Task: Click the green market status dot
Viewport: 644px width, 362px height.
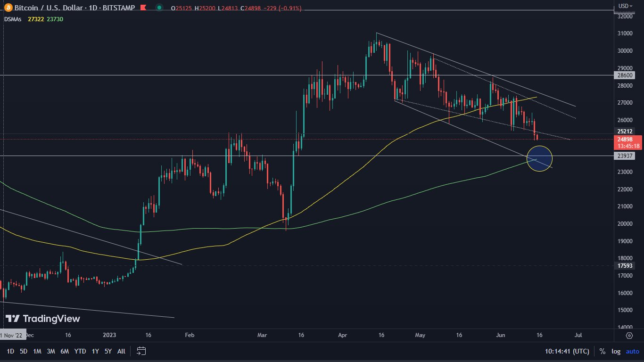Action: click(160, 8)
